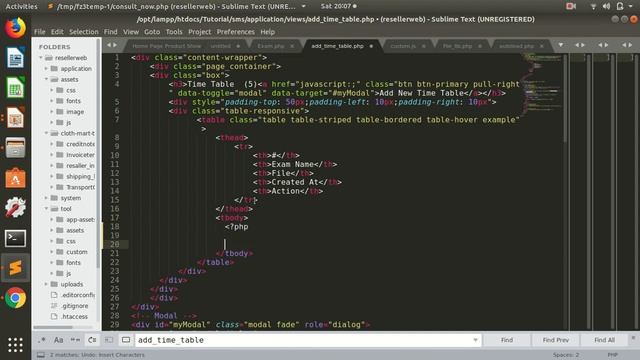Click the screen recording indicator in top bar
Screen dimensions: 640x360
point(571,6)
